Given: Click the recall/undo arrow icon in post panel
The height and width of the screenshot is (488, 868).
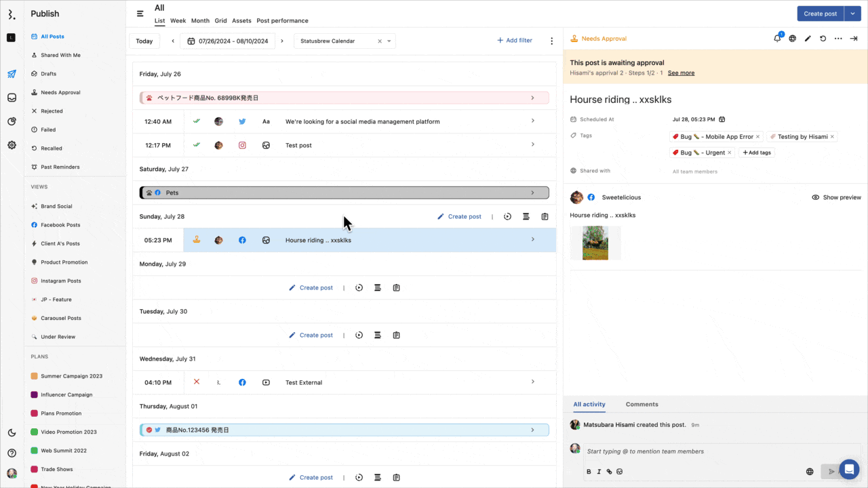Looking at the screenshot, I should point(823,39).
